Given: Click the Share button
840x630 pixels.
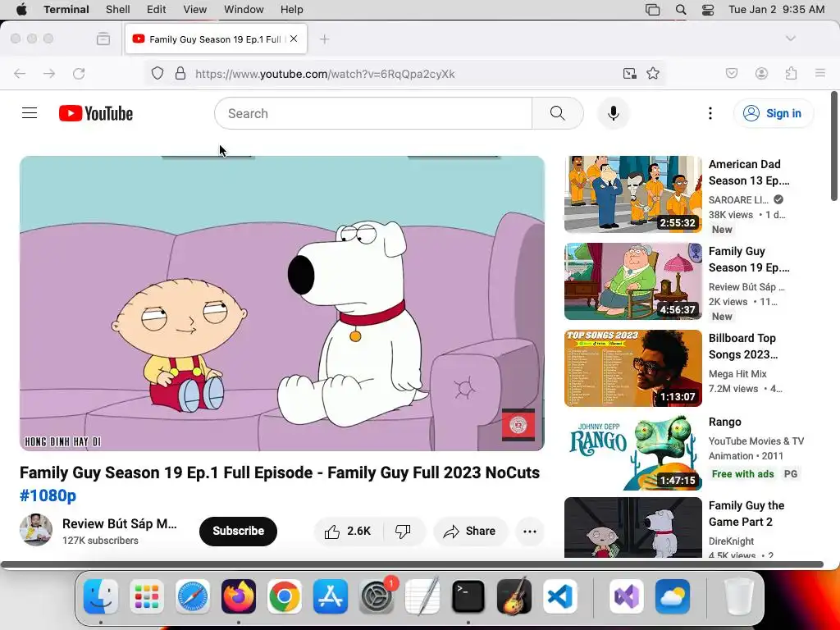Looking at the screenshot, I should (x=469, y=531).
